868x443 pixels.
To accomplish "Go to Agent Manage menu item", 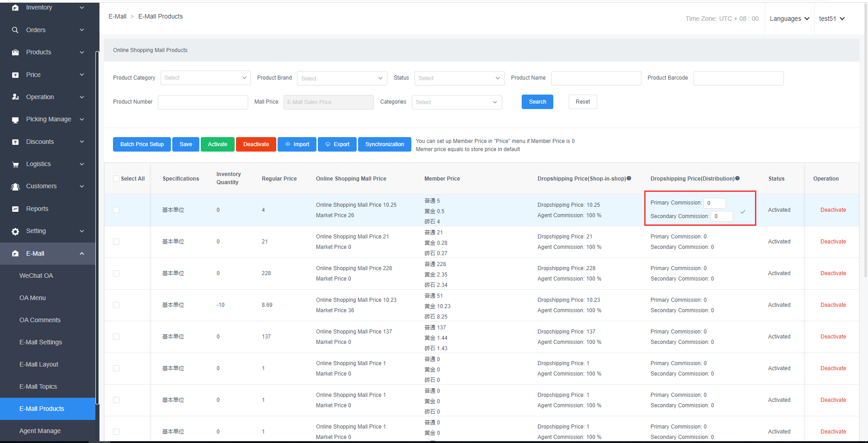I will pos(40,431).
